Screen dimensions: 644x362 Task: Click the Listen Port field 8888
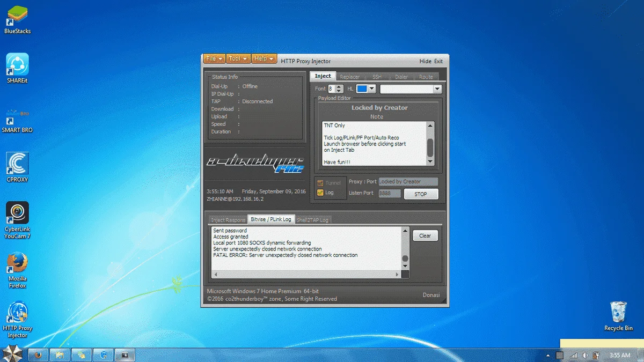click(389, 194)
